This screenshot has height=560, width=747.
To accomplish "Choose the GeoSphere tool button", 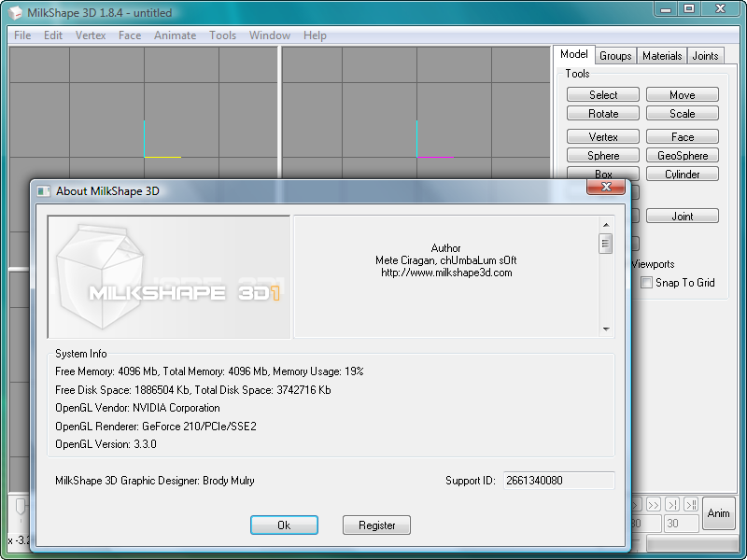I will point(683,155).
